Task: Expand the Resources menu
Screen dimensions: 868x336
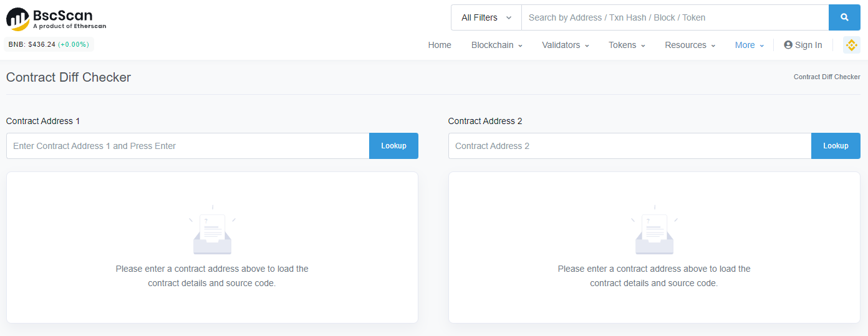Action: [690, 45]
